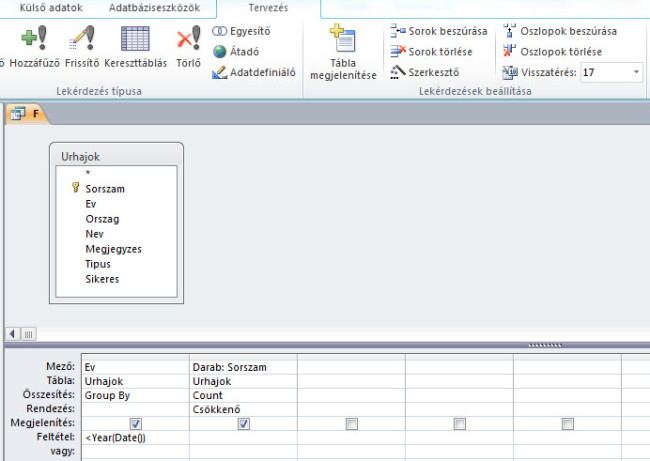Uncheck Megjelenítés checkbox for Ev column
Screen dimensions: 650x461
point(136,424)
